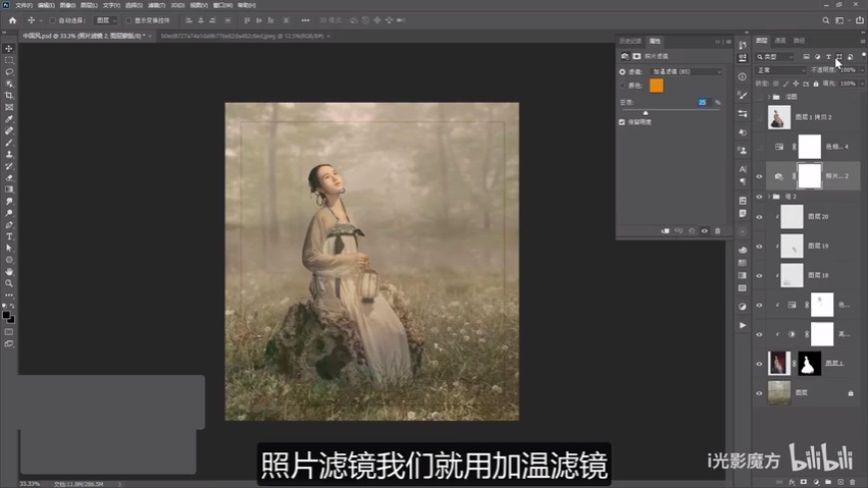Viewport: 868px width, 488px height.
Task: Toggle visibility of 组 2 group
Action: [759, 197]
